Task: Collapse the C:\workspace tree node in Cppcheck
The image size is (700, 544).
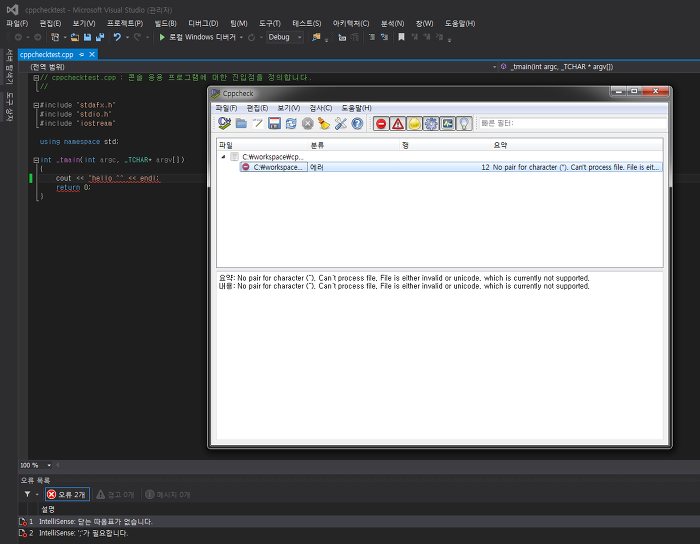Action: pos(223,157)
